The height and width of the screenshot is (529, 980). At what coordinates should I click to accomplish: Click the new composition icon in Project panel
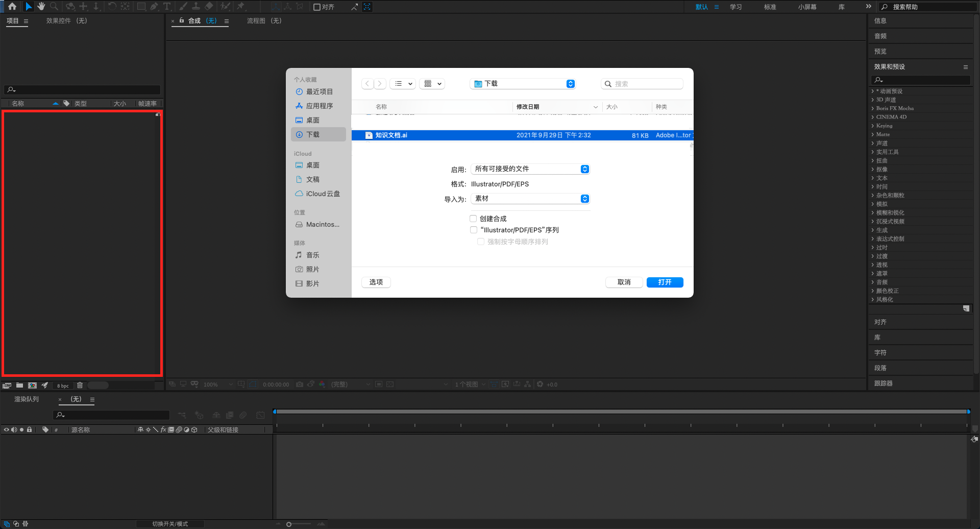tap(32, 386)
